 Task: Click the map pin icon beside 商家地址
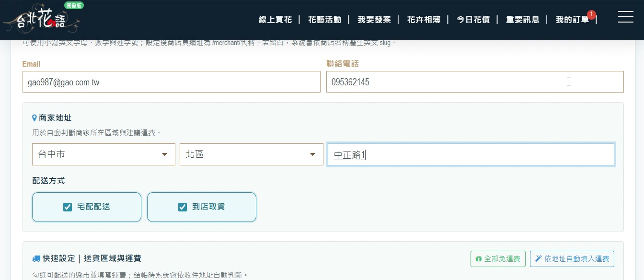click(x=34, y=118)
